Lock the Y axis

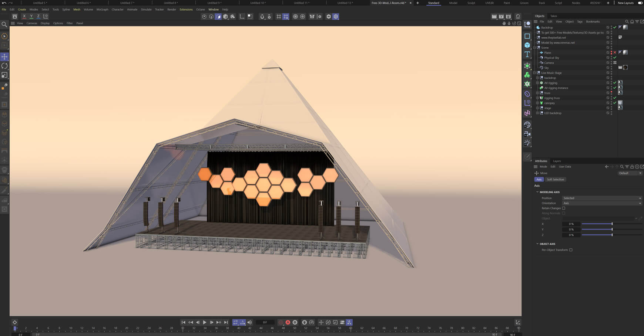[x=31, y=16]
